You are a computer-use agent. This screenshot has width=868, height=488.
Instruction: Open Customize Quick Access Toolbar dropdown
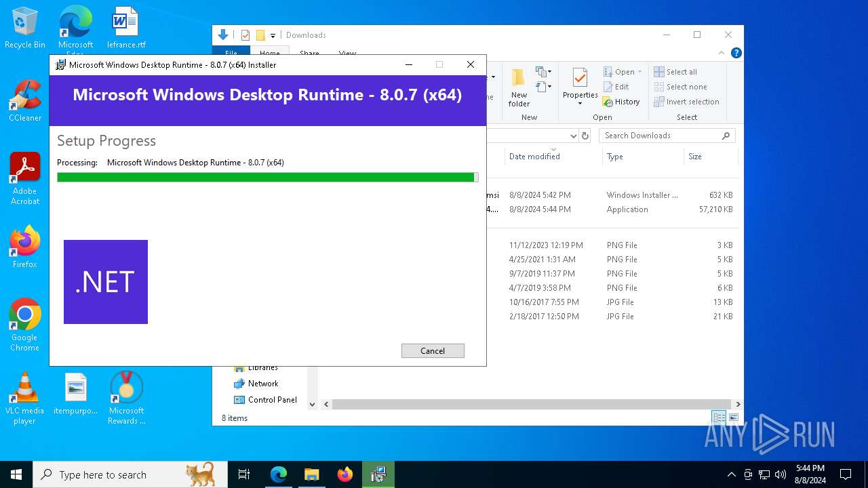[273, 35]
